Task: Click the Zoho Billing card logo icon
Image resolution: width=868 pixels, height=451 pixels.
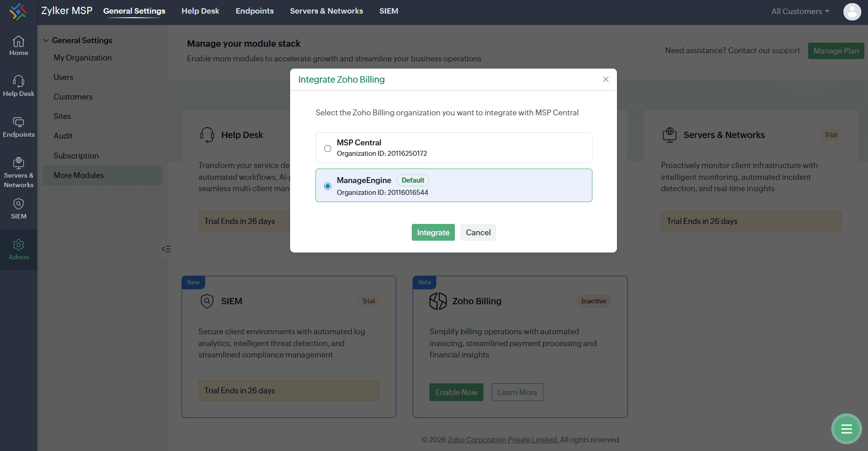Action: coord(438,301)
